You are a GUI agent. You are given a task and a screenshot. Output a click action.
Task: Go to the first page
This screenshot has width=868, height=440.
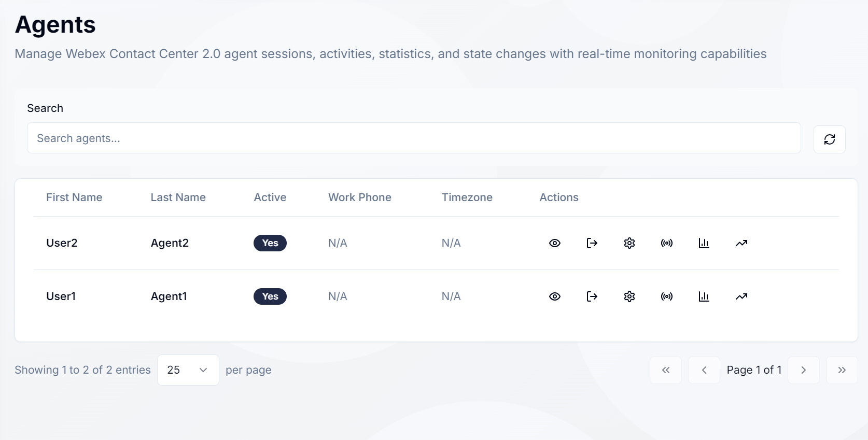(x=665, y=370)
